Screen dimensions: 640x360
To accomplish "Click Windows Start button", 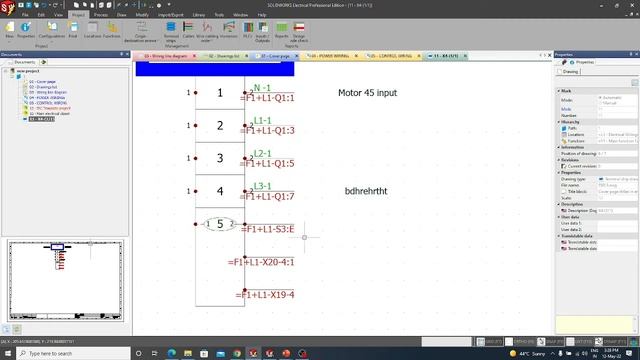I will [8, 353].
